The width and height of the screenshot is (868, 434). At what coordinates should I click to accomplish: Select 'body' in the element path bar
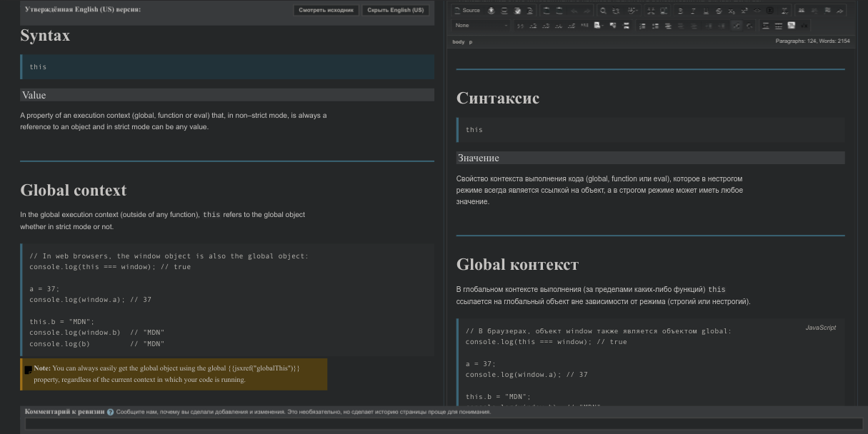(458, 42)
